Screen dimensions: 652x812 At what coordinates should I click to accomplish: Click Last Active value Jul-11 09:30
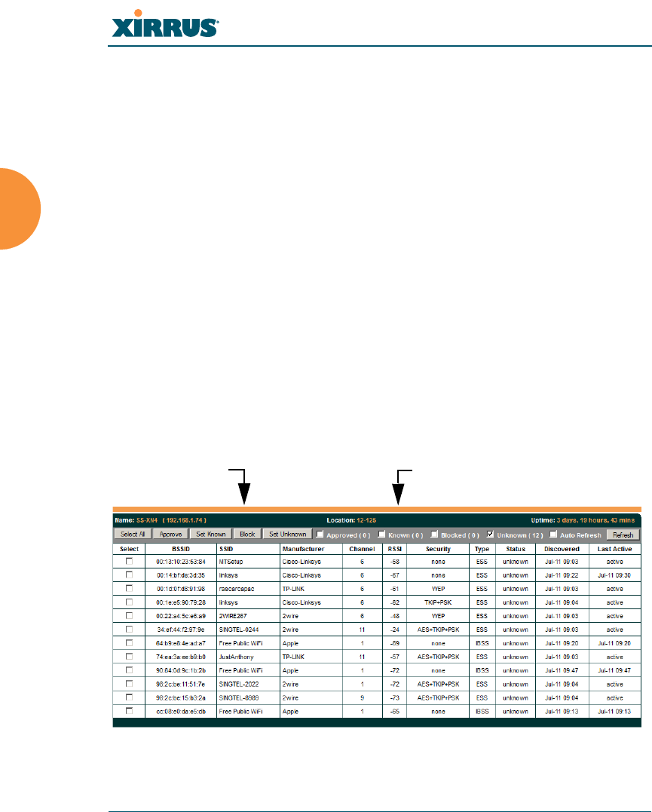615,575
